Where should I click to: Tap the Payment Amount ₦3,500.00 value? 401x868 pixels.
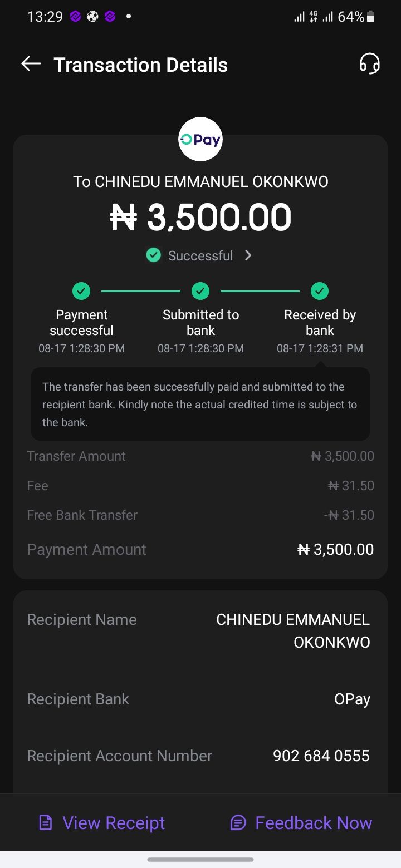(335, 550)
